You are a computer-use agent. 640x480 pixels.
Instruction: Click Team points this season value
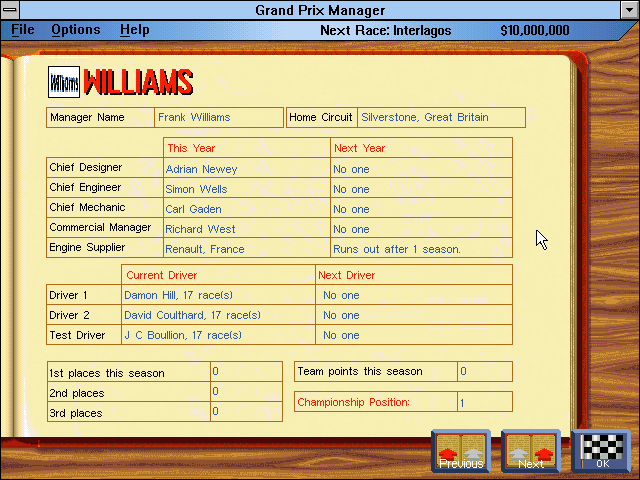pyautogui.click(x=463, y=371)
